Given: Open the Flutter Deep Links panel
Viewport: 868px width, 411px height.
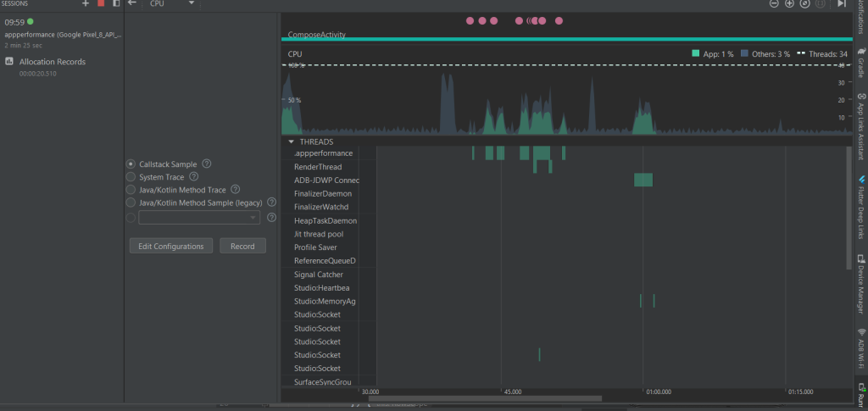Looking at the screenshot, I should click(861, 207).
